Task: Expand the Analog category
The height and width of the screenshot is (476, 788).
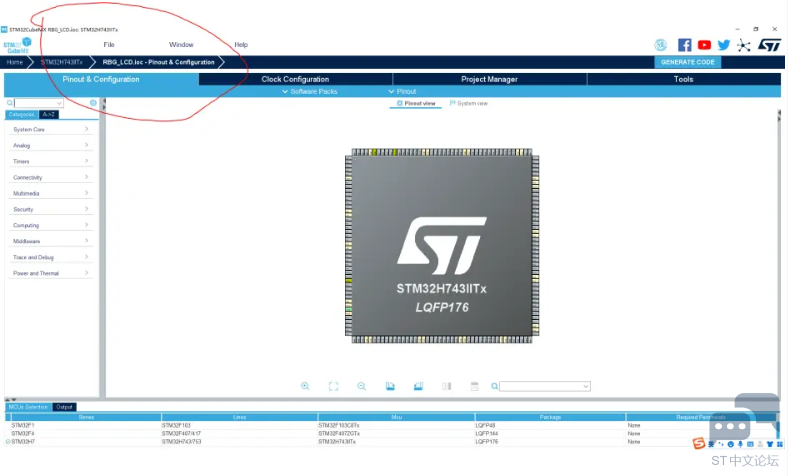Action: click(51, 145)
